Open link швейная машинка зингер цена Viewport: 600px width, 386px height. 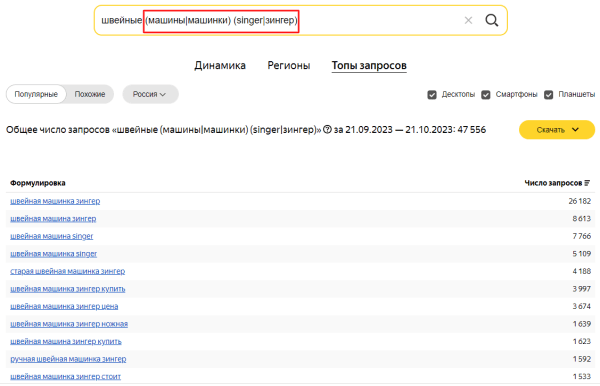64,306
